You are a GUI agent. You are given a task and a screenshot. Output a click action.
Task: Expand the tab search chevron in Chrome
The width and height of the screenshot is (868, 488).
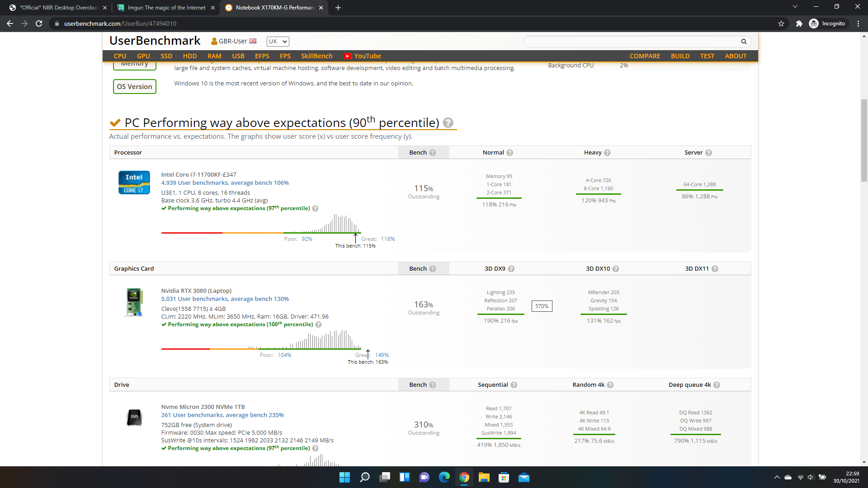pyautogui.click(x=795, y=7)
